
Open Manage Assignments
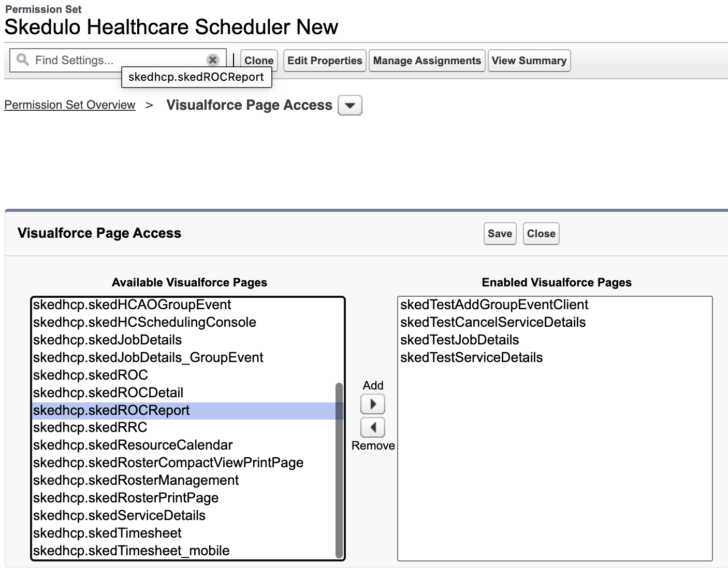tap(427, 61)
